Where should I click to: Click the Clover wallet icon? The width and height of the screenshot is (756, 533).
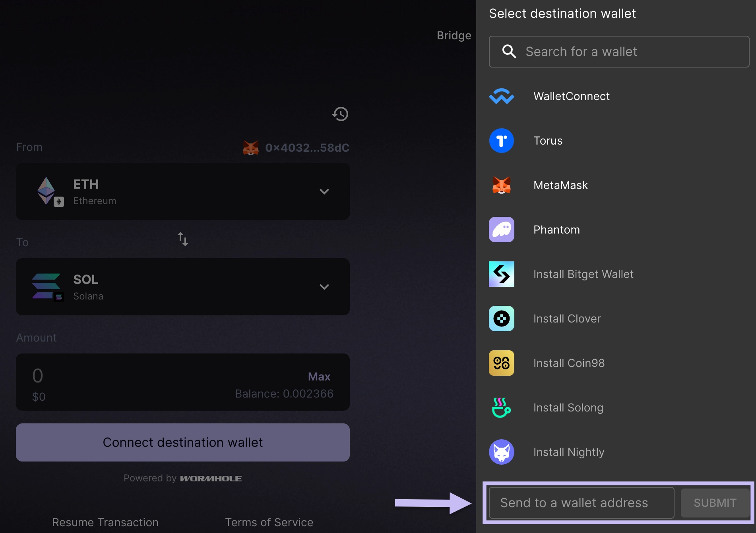(x=501, y=319)
